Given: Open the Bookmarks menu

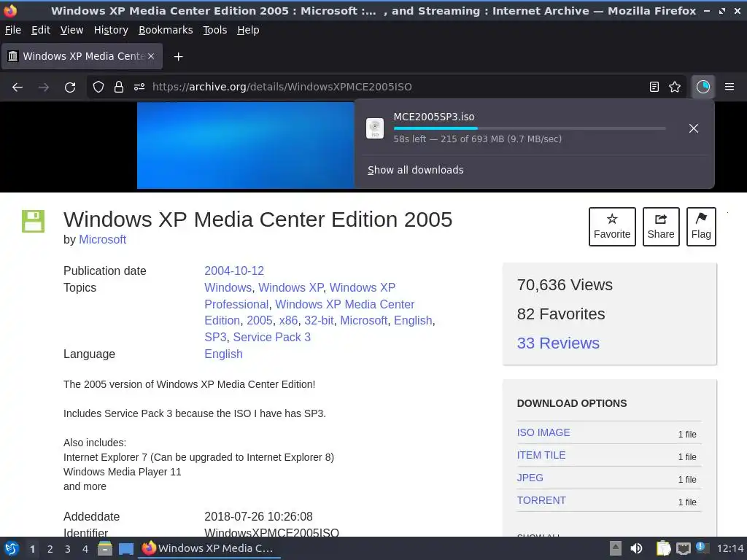Looking at the screenshot, I should (x=166, y=30).
